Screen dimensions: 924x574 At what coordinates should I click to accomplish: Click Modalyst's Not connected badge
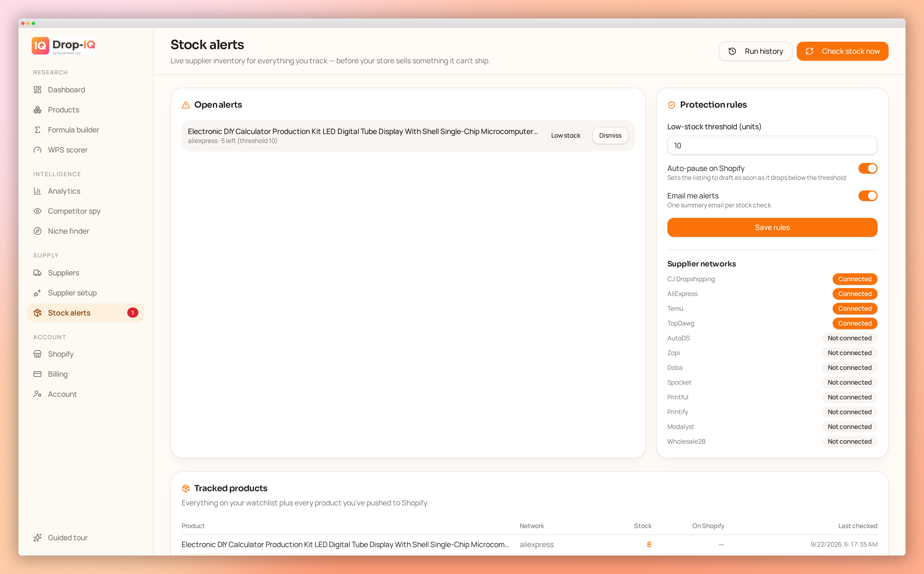(850, 427)
